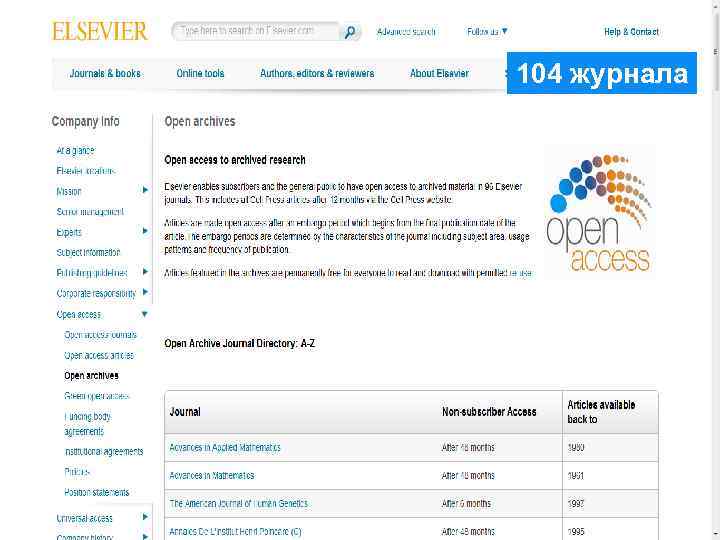
Task: Open the Help & Contact link
Action: (631, 32)
